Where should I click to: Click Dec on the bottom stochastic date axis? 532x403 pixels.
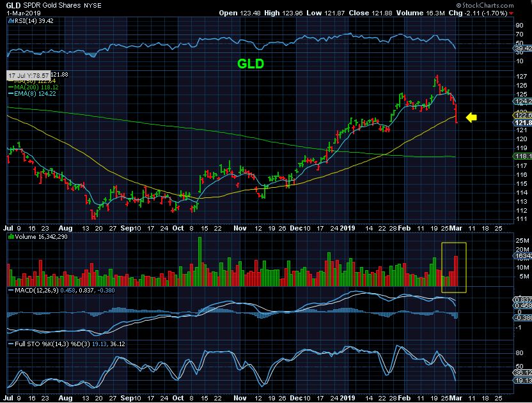tap(296, 398)
